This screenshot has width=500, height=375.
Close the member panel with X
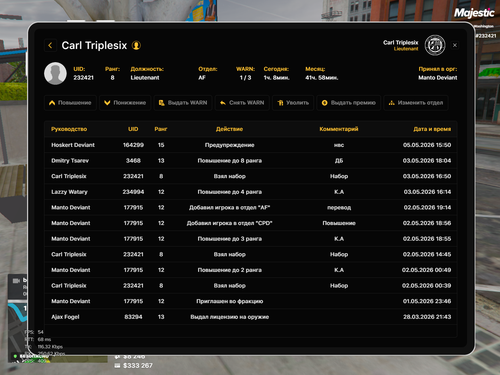click(x=455, y=45)
